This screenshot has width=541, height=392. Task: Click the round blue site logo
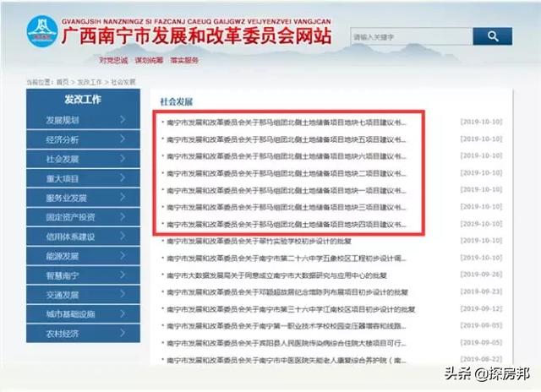pos(42,31)
